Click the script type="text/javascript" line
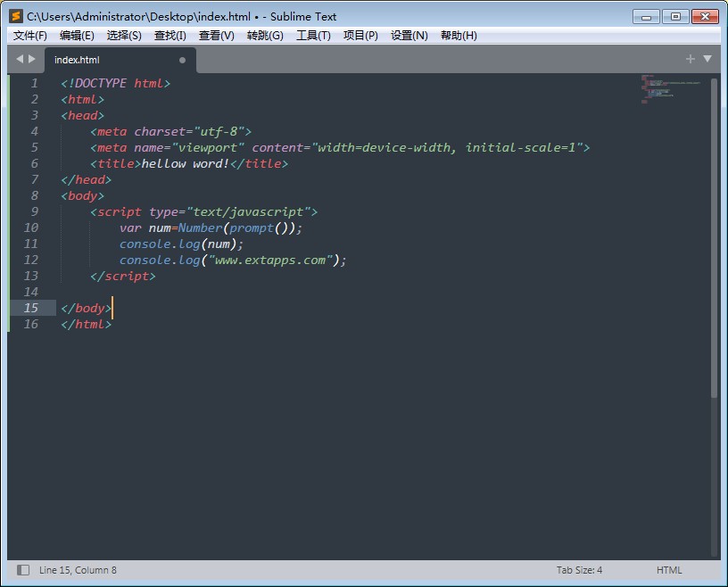The width and height of the screenshot is (728, 587). pyautogui.click(x=203, y=211)
